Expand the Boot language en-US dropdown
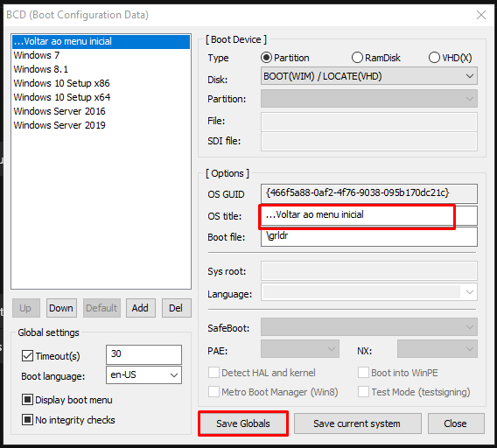 pyautogui.click(x=143, y=375)
